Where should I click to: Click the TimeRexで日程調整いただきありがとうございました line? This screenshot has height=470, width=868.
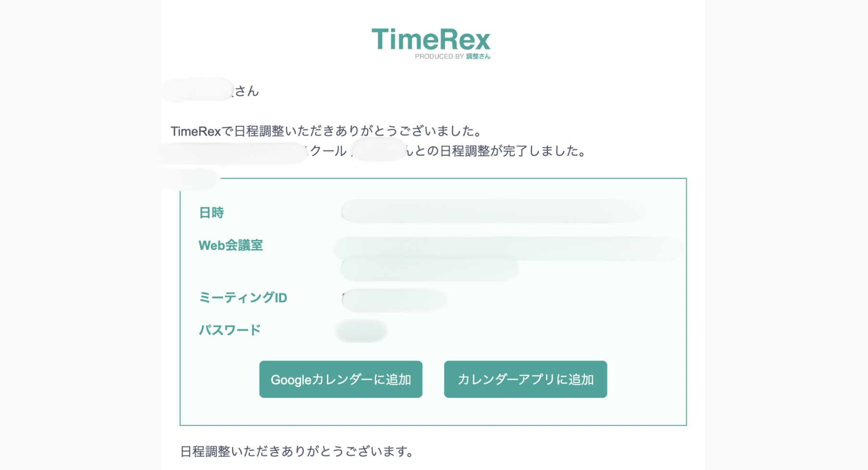pyautogui.click(x=326, y=131)
